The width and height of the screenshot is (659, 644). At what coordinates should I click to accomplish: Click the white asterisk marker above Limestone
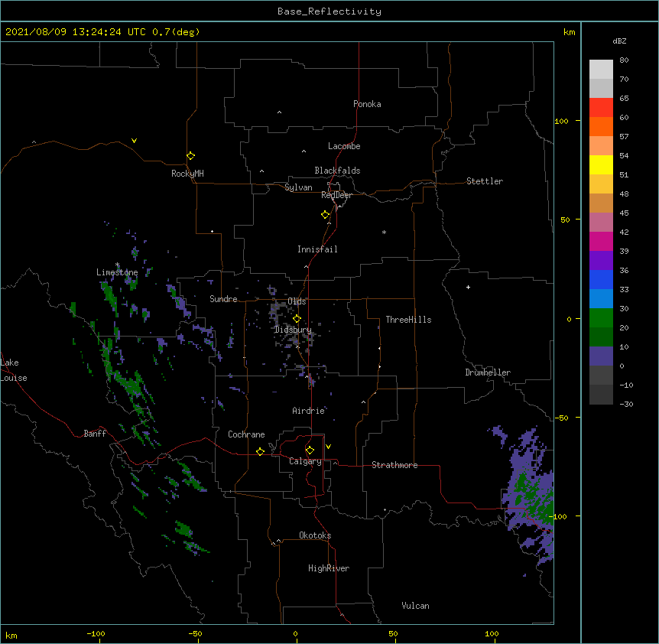pyautogui.click(x=118, y=265)
